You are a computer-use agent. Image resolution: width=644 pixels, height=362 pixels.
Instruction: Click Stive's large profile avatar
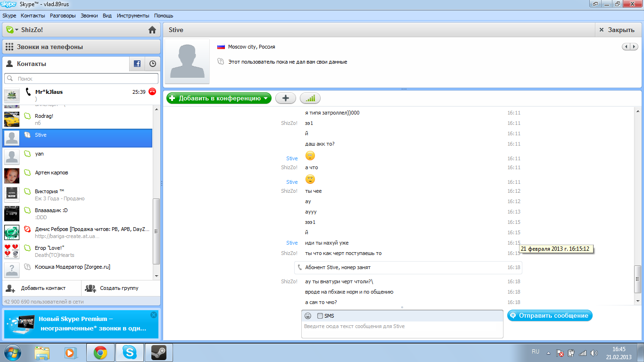click(x=187, y=61)
